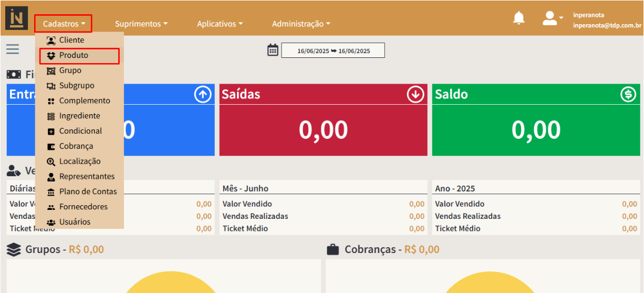
Task: Select Cobrança menu entry
Action: click(x=80, y=146)
